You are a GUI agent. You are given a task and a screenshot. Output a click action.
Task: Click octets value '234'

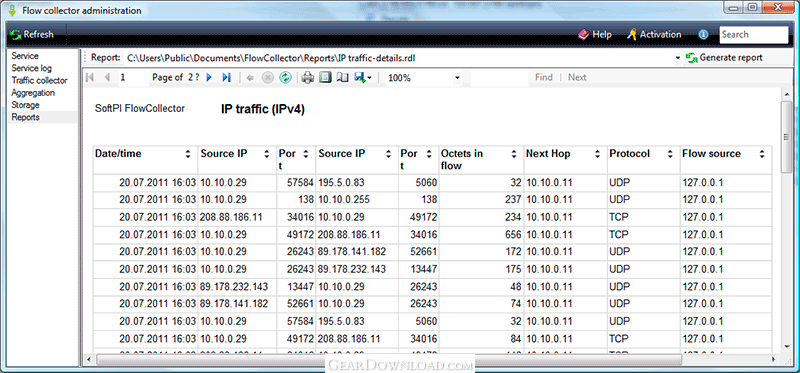512,217
